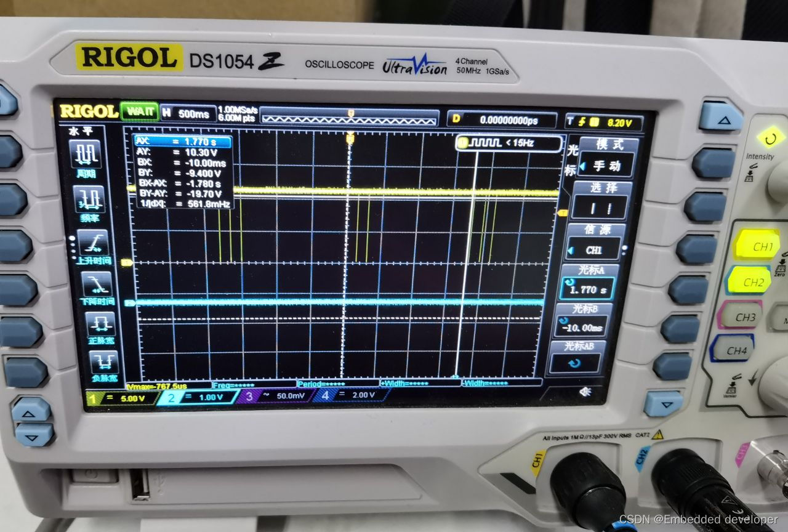
Task: Click the CH2 cyan ground level marker
Action: (131, 303)
